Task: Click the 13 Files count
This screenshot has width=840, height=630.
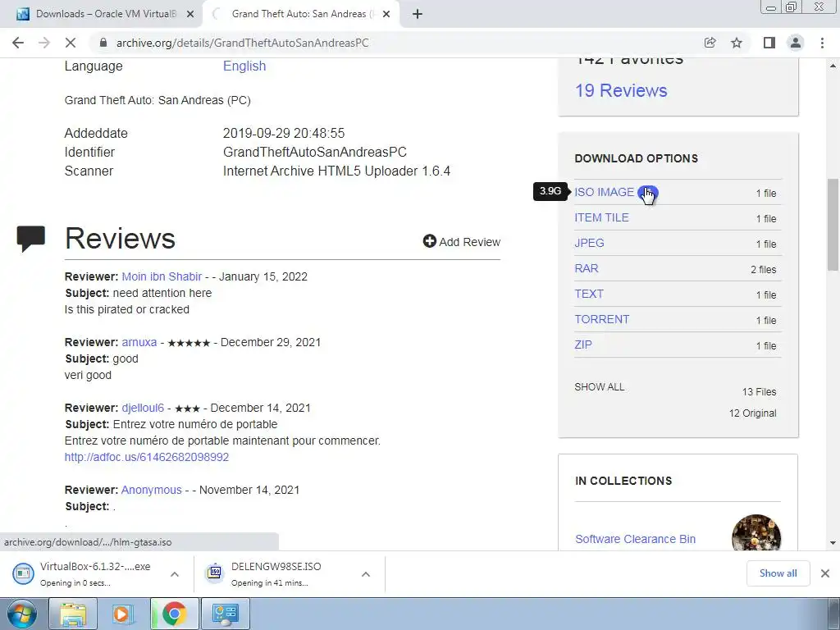Action: (x=759, y=391)
